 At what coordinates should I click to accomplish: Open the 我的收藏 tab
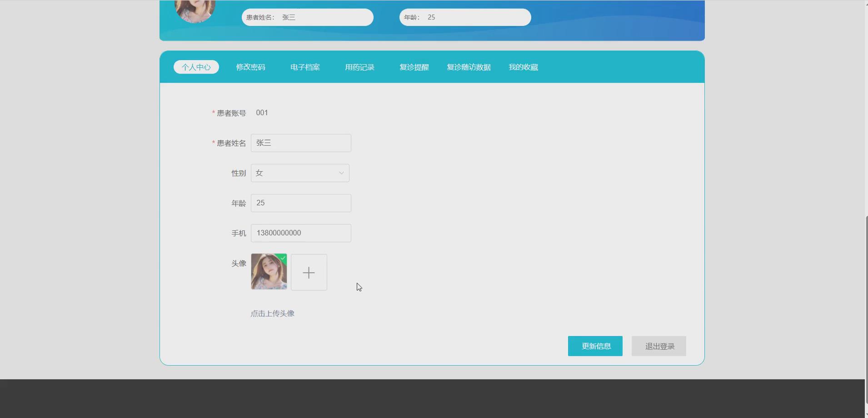click(523, 67)
